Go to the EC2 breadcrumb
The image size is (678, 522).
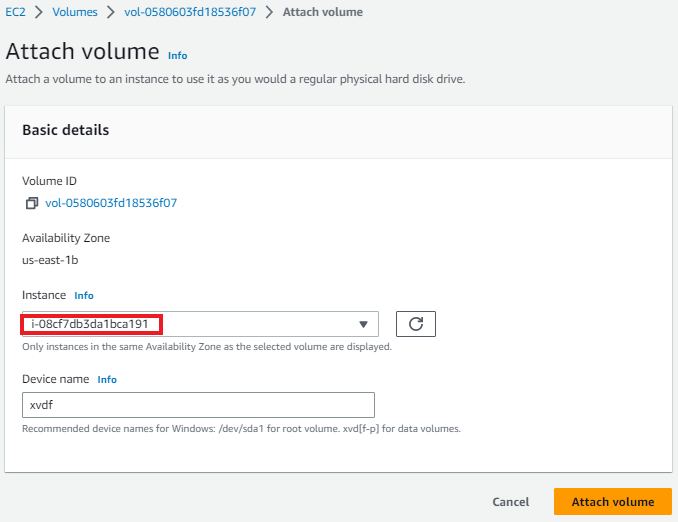15,12
